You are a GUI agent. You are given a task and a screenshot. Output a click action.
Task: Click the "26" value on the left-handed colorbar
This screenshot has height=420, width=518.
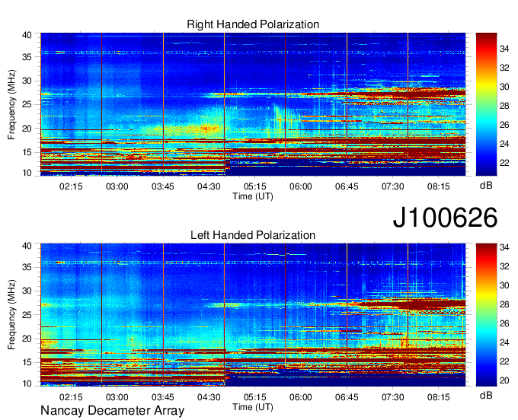504,323
